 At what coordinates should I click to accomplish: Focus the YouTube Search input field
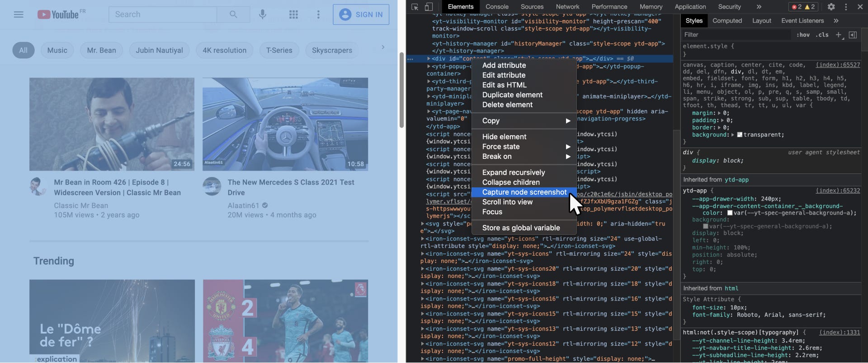(163, 14)
